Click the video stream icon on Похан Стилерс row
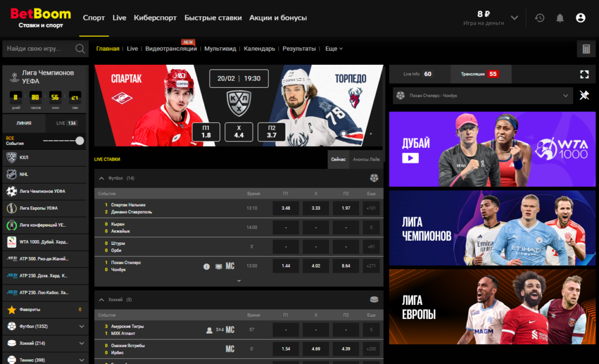 tap(219, 266)
